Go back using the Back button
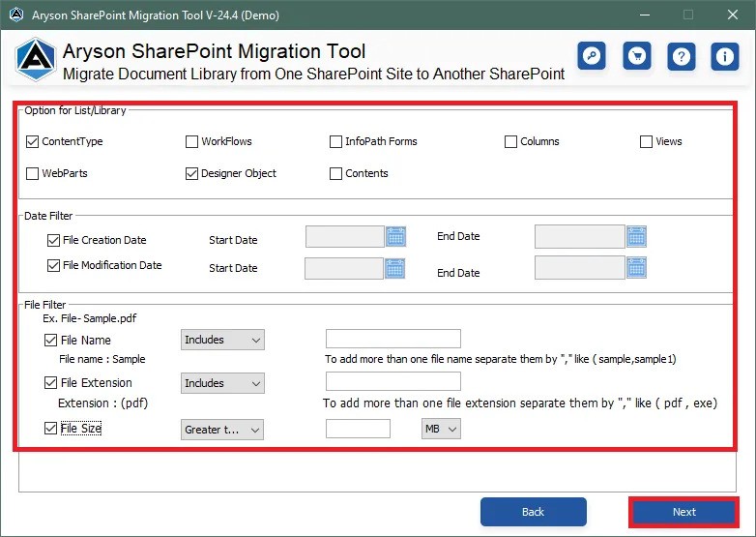 (x=533, y=512)
